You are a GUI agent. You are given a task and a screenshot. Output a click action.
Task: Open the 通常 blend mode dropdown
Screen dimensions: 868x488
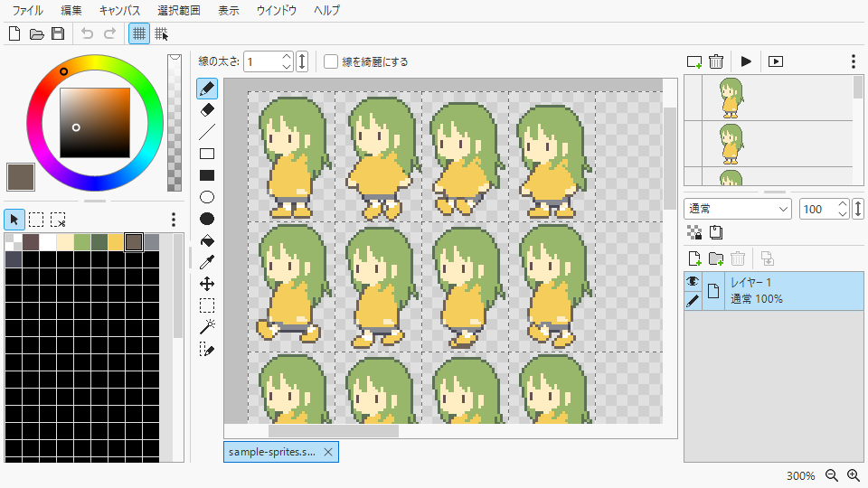[x=738, y=209]
